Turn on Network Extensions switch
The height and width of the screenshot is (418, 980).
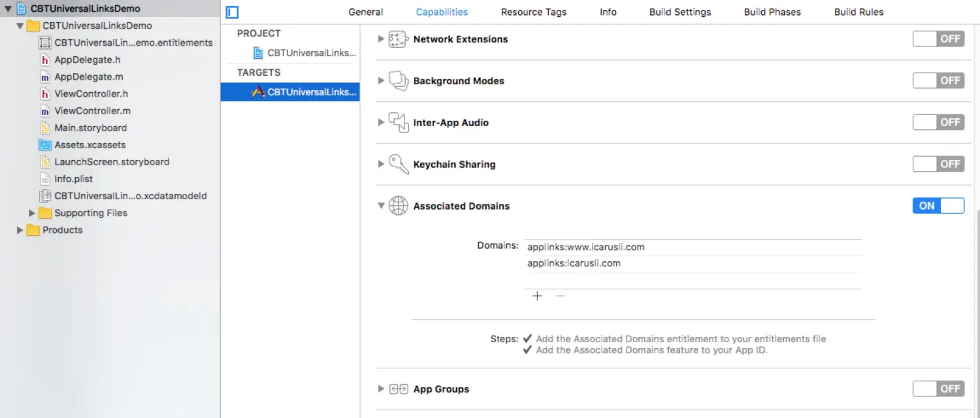pyautogui.click(x=938, y=39)
